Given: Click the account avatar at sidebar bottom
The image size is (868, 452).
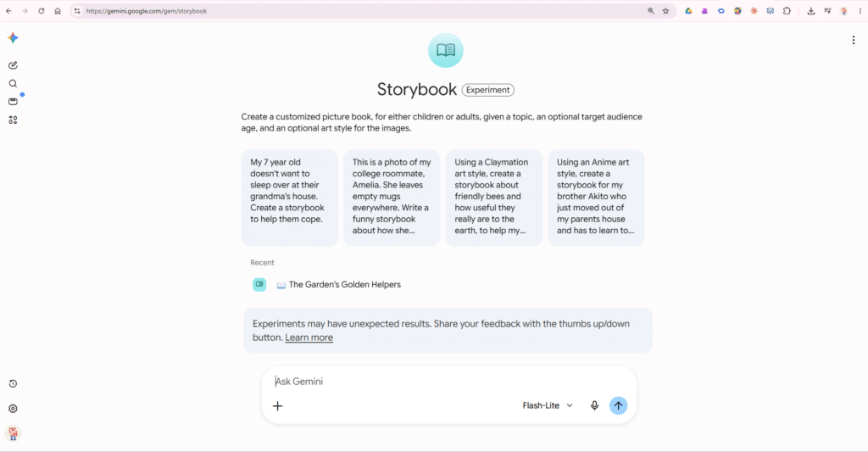Looking at the screenshot, I should pos(14,433).
